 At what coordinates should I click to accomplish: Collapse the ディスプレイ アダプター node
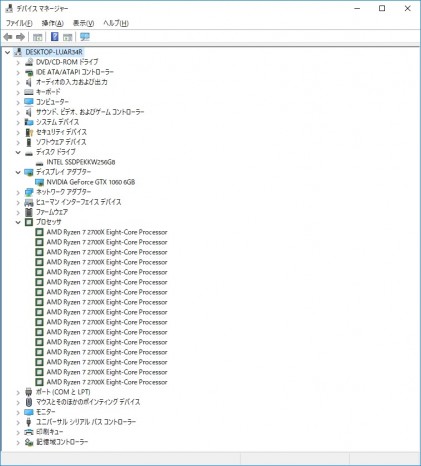(18, 172)
